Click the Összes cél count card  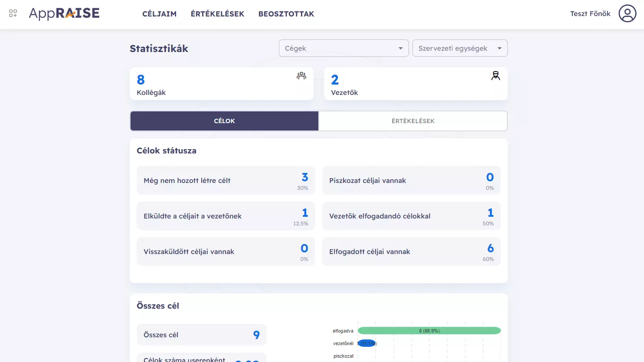coord(202,335)
